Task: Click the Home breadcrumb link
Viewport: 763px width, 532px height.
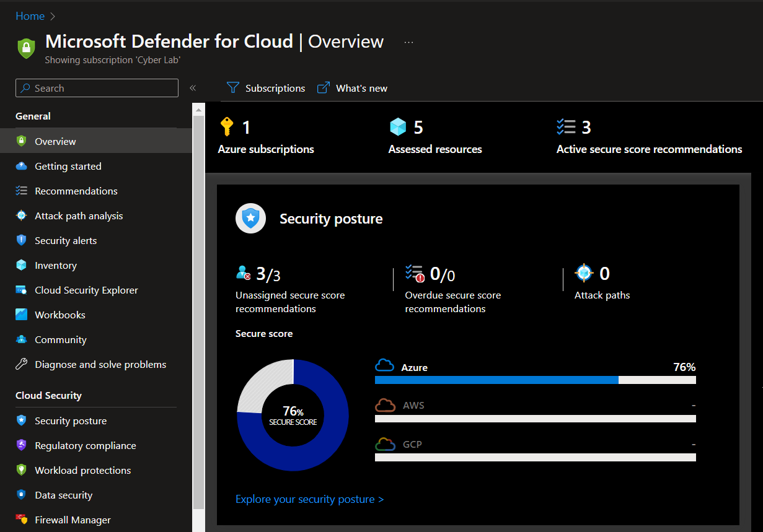Action: [x=30, y=16]
